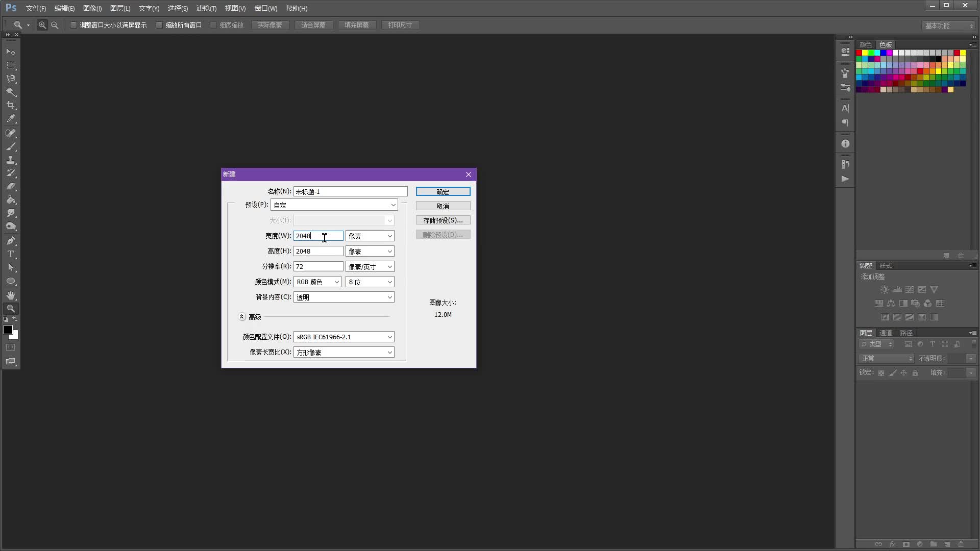
Task: Choose Zoom In mode in options bar
Action: [x=42, y=25]
